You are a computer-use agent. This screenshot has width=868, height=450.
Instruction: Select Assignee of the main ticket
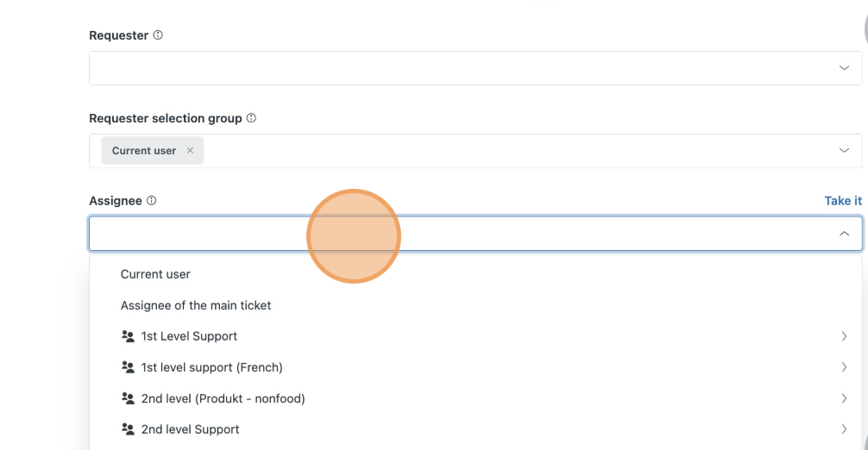[196, 305]
